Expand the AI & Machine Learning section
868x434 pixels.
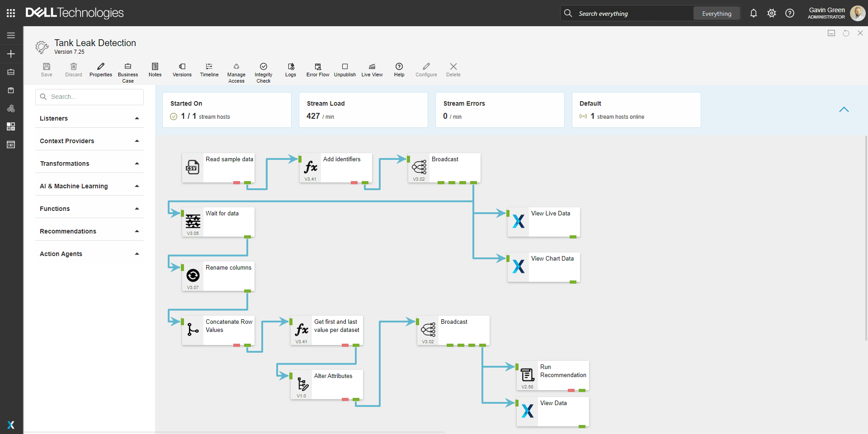(x=89, y=186)
